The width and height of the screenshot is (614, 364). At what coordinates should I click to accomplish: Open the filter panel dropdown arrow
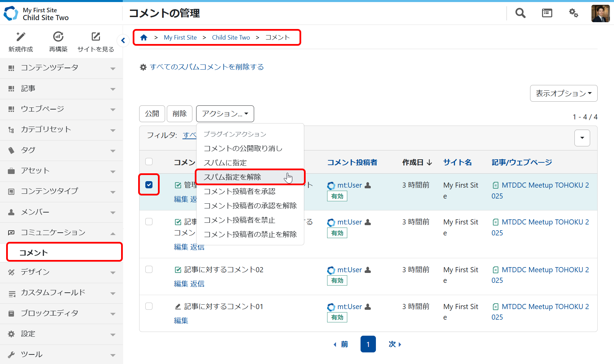pos(582,138)
